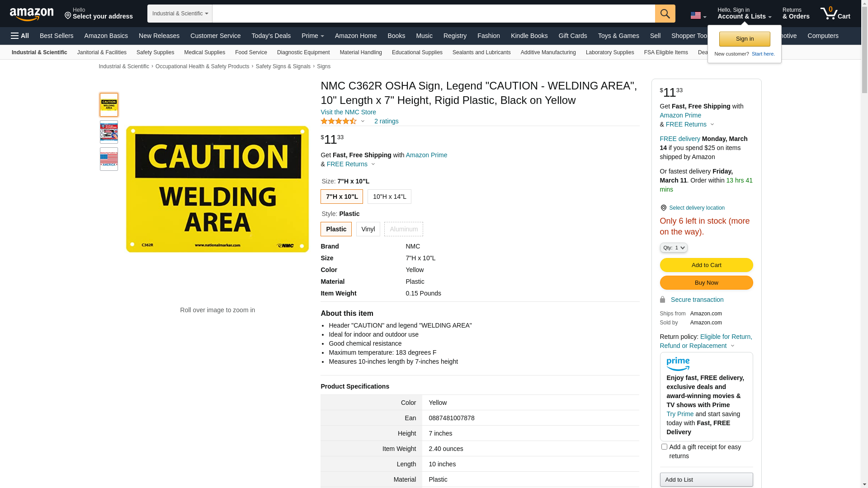Click the Amazon logo
The image size is (868, 488).
(32, 14)
